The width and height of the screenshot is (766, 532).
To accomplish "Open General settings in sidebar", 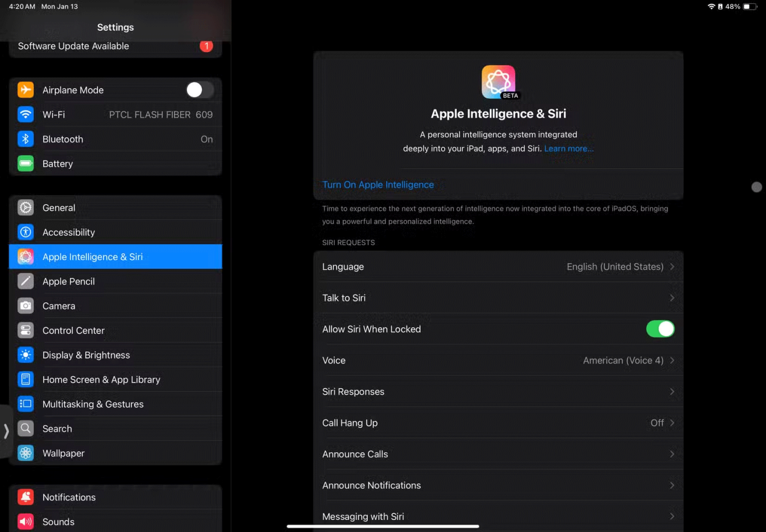I will pyautogui.click(x=59, y=207).
